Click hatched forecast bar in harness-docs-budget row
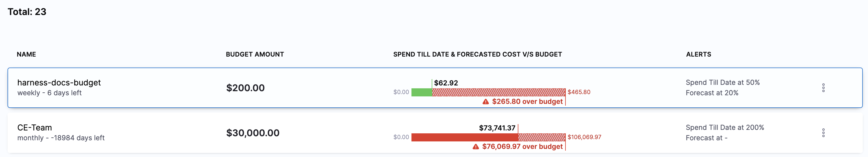Viewport: 868px width, 157px height. [x=499, y=92]
